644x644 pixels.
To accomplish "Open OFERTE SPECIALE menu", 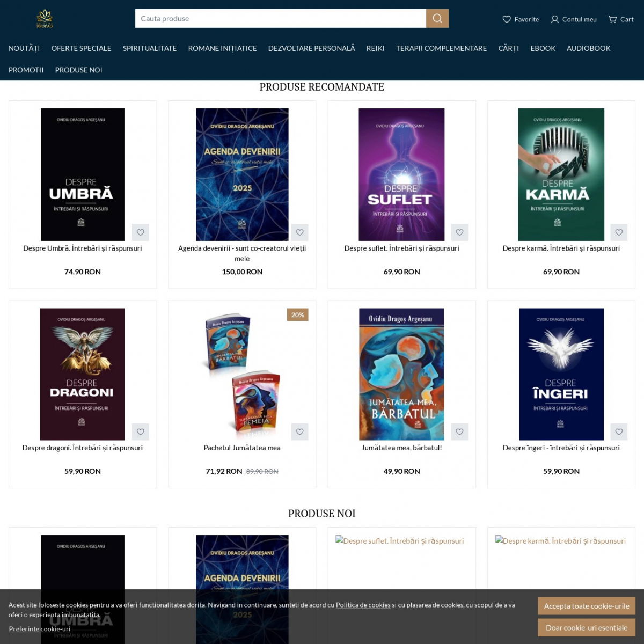I will click(x=82, y=48).
